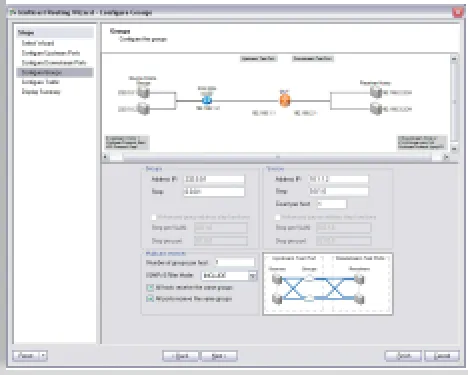Uncheck the first checked option under IGMPv3 Filter Mode
The height and width of the screenshot is (375, 468).
(x=150, y=287)
